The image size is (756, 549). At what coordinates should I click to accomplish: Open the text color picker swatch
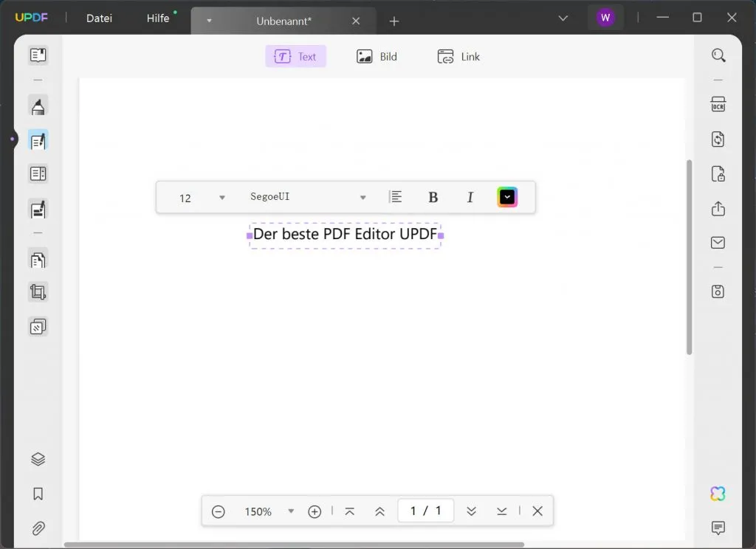pos(507,197)
